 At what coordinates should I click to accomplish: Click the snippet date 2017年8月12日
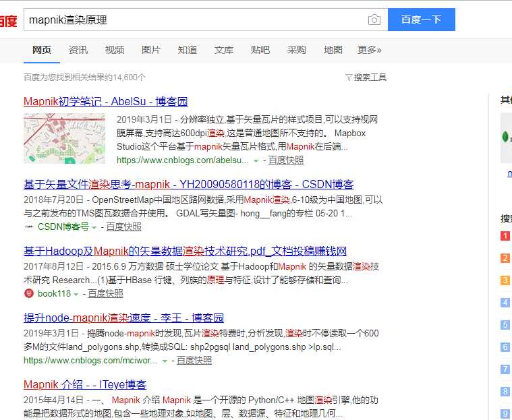coord(53,266)
